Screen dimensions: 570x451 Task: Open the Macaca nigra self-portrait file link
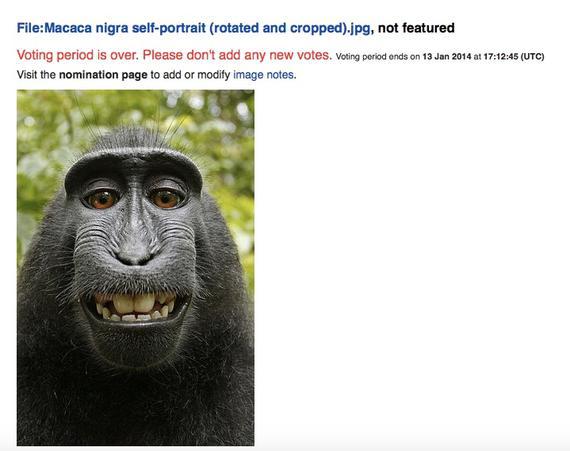tap(193, 28)
